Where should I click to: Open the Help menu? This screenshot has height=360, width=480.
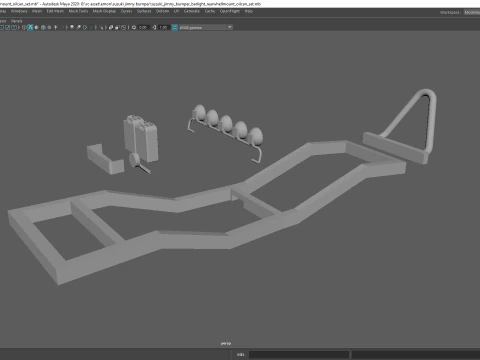pos(249,11)
